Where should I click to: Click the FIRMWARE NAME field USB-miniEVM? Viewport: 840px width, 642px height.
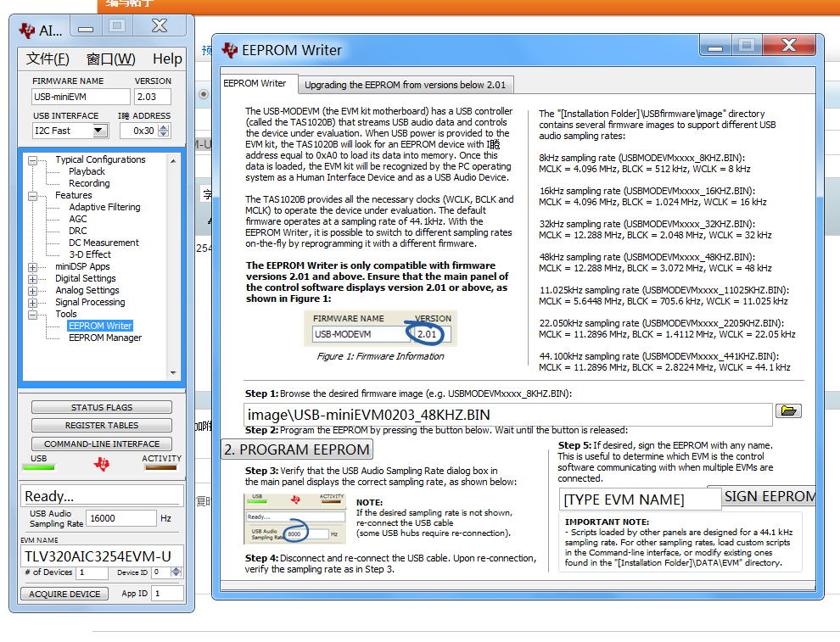tap(81, 97)
